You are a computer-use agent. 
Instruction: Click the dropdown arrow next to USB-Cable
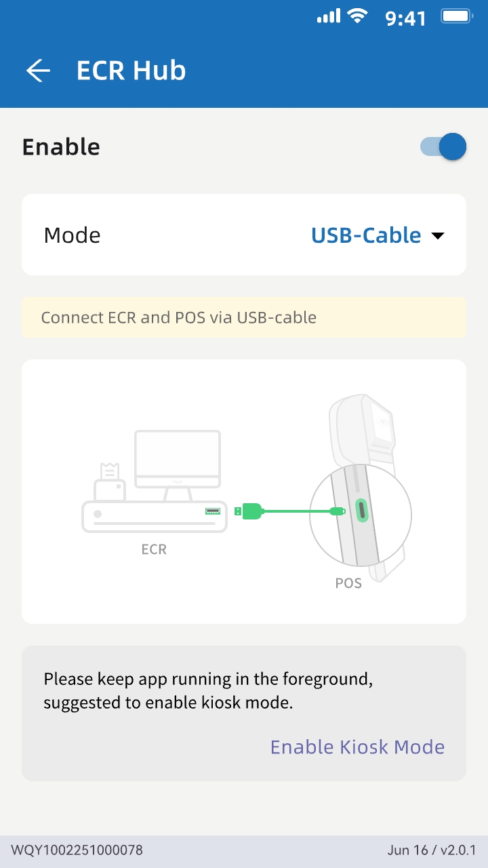439,236
